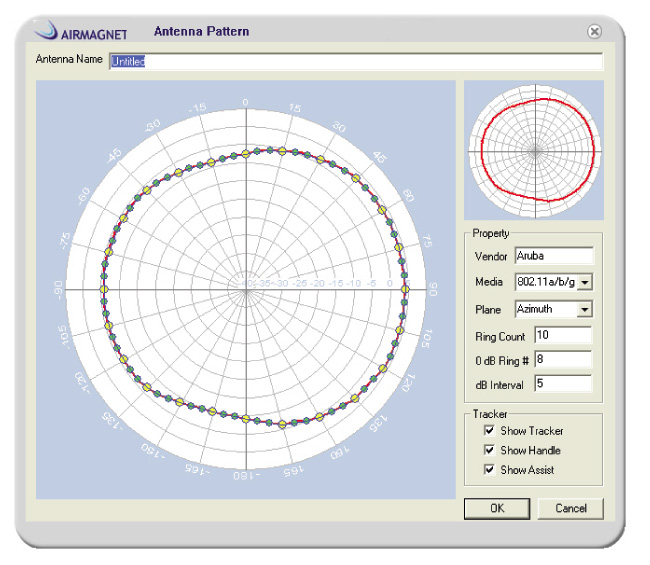Uncheck the Show Tracker checkbox
Viewport: 650px width, 565px height.
point(489,430)
